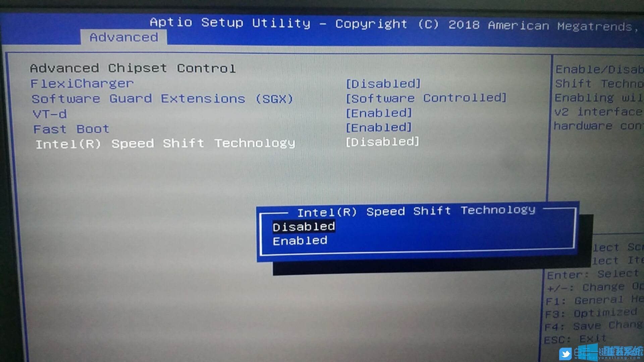Select Enabled option for Speed Shift
Viewport: 644px width, 362px height.
[299, 240]
